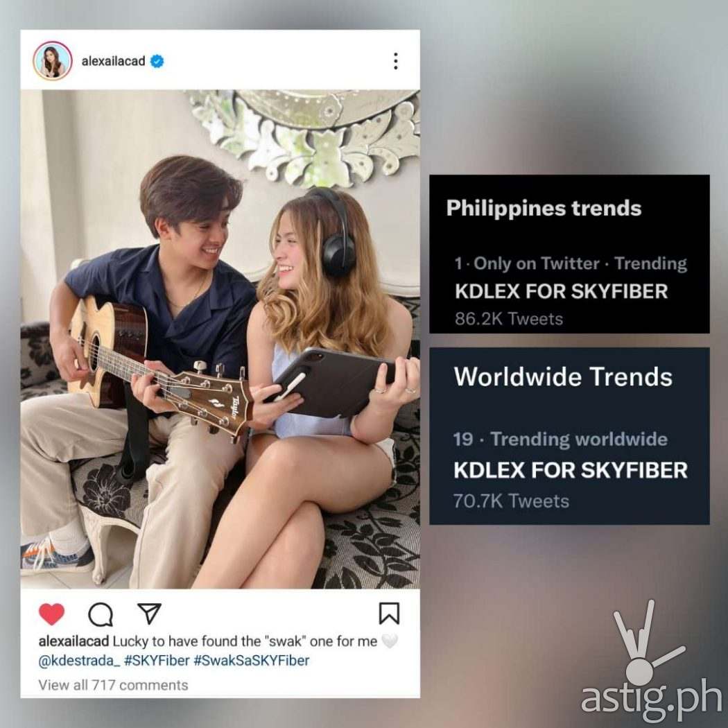Click alexailacad username in the caption
Image resolution: width=728 pixels, height=728 pixels.
(x=73, y=641)
